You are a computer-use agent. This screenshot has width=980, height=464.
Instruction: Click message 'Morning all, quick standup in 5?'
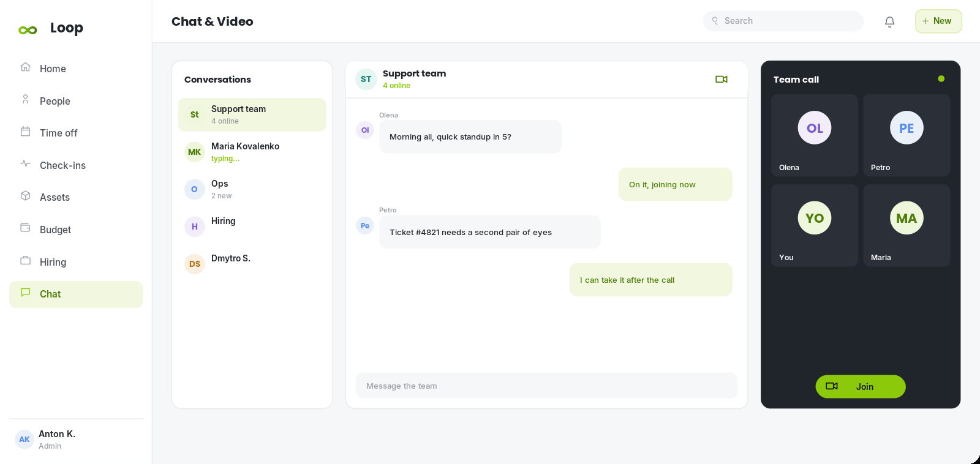click(x=470, y=137)
